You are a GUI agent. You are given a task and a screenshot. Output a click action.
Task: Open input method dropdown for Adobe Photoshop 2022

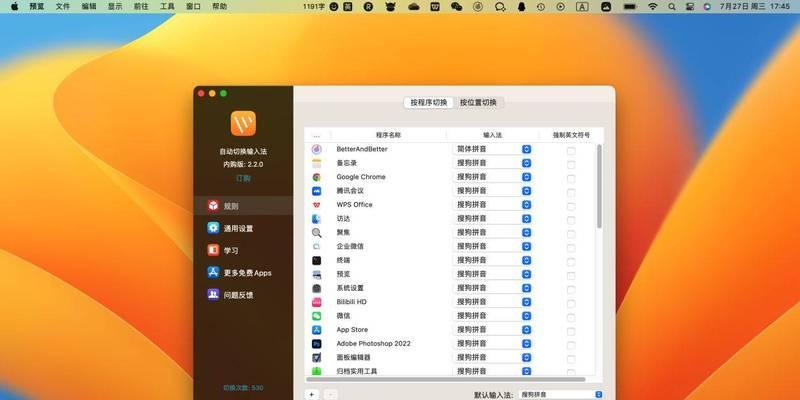[x=492, y=343]
